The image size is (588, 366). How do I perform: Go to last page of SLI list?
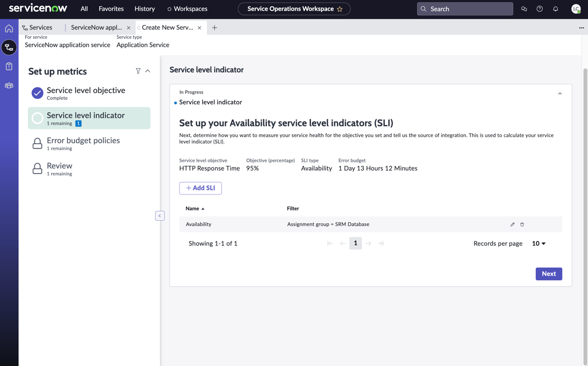(381, 244)
